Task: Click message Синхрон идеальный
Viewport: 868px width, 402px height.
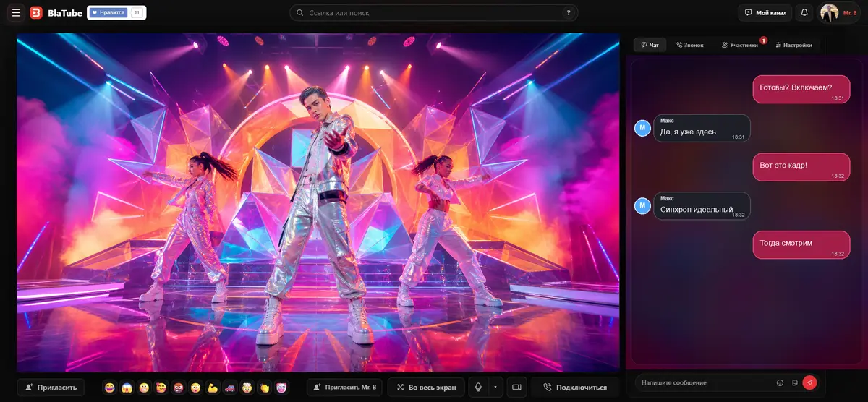Action: (702, 206)
